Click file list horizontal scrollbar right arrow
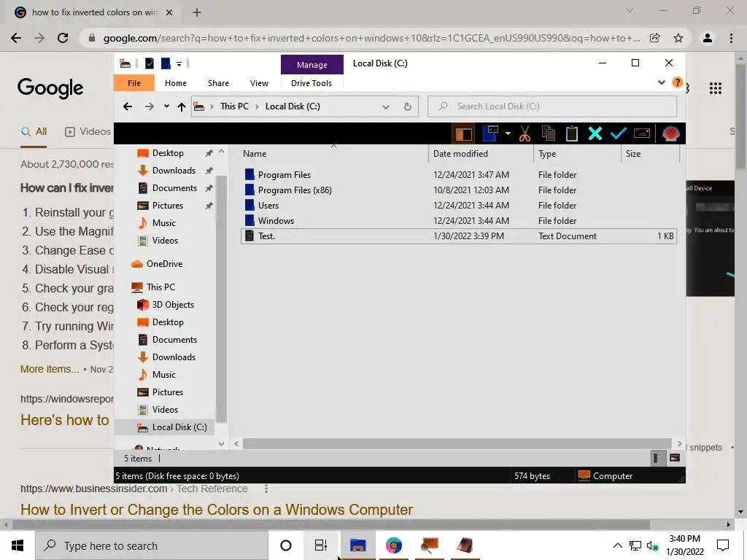 tap(679, 443)
